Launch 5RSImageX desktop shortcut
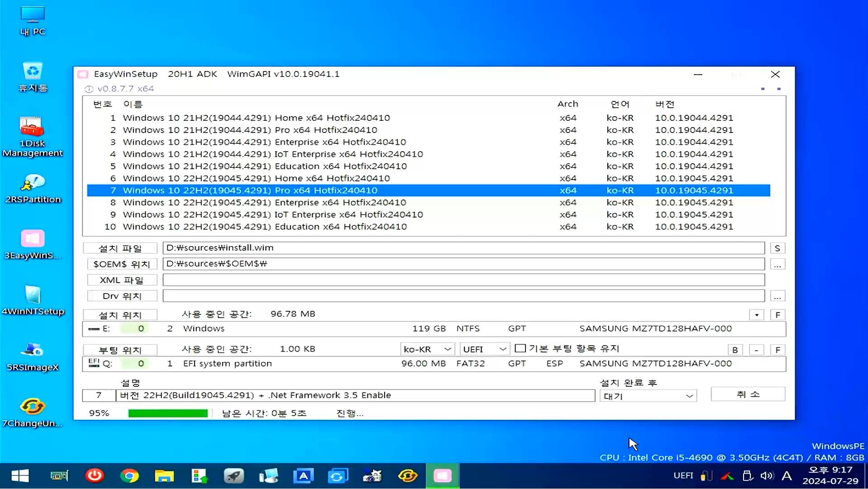The width and height of the screenshot is (868, 489). [33, 357]
